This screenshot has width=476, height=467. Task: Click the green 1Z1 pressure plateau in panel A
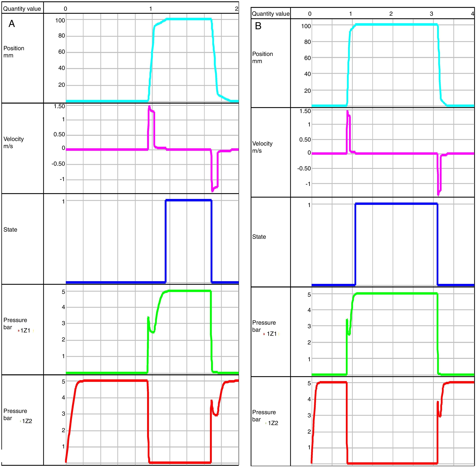click(x=189, y=291)
